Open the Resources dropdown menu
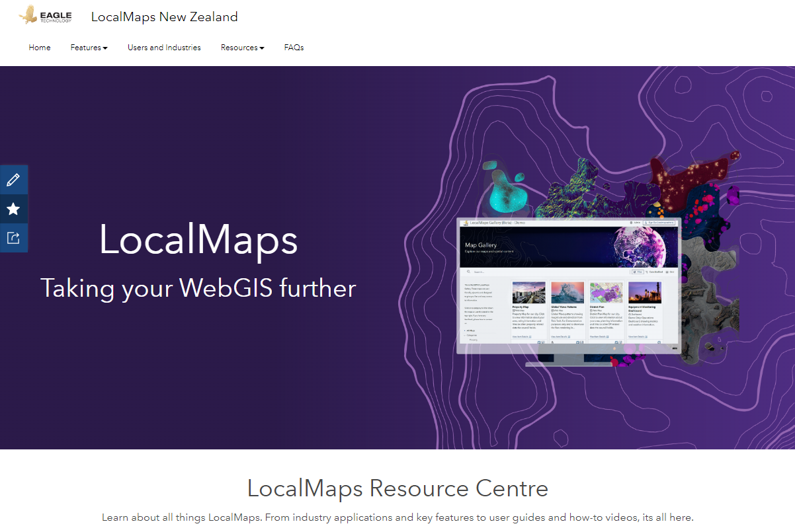 click(x=242, y=47)
